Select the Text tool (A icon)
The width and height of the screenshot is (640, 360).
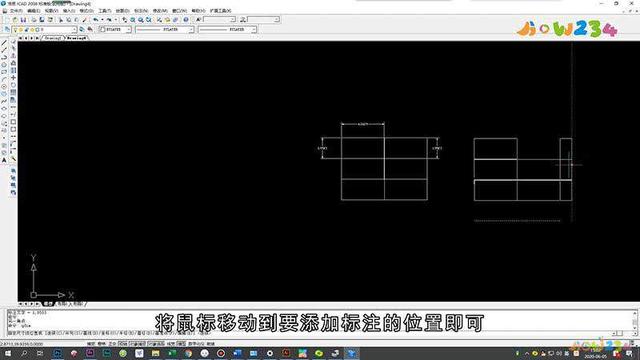[x=4, y=160]
